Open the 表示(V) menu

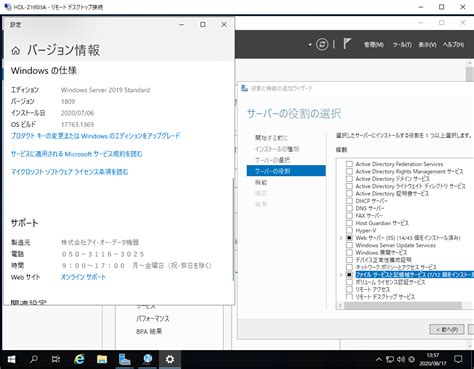coord(427,44)
